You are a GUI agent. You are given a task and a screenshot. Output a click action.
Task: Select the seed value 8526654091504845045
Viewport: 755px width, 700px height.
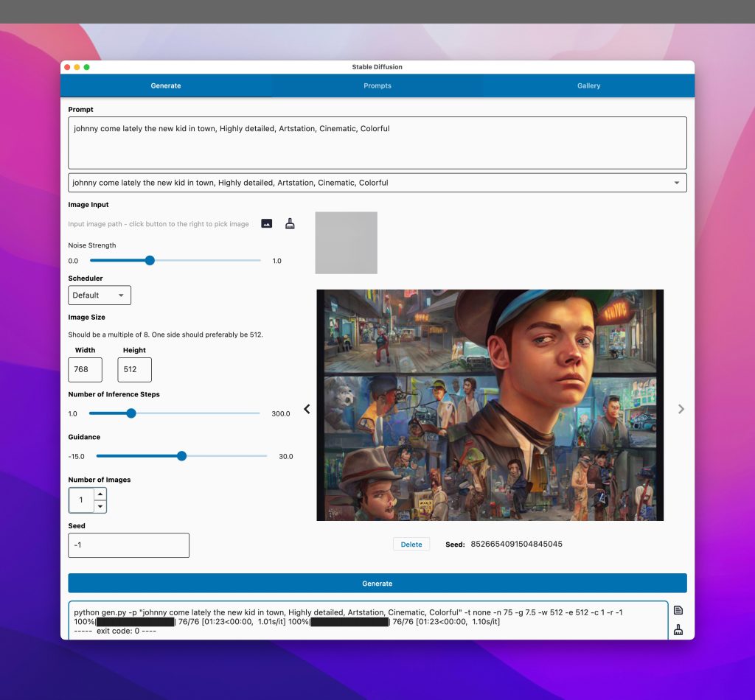pyautogui.click(x=516, y=544)
